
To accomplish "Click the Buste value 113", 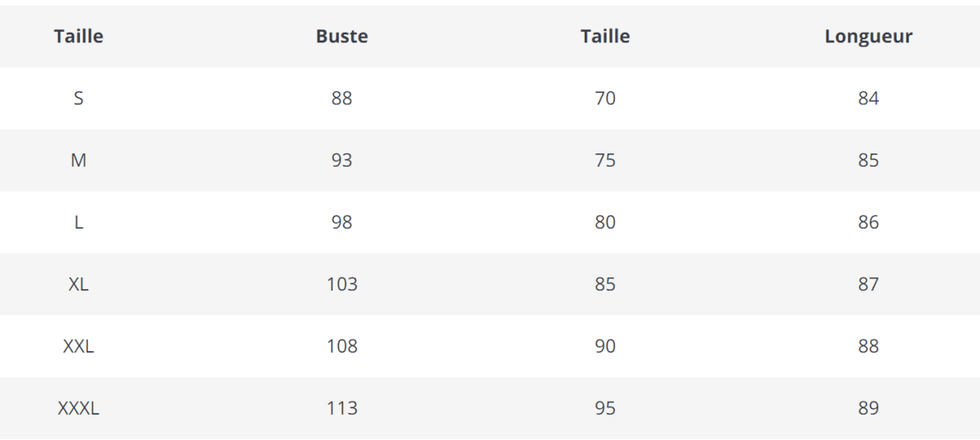I will pos(341,408).
